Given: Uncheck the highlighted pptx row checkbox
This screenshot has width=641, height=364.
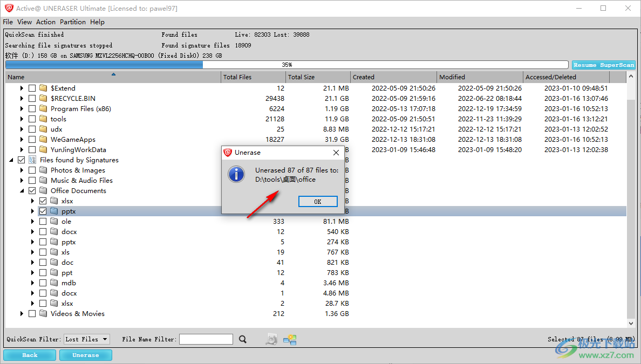Looking at the screenshot, I should tap(43, 211).
